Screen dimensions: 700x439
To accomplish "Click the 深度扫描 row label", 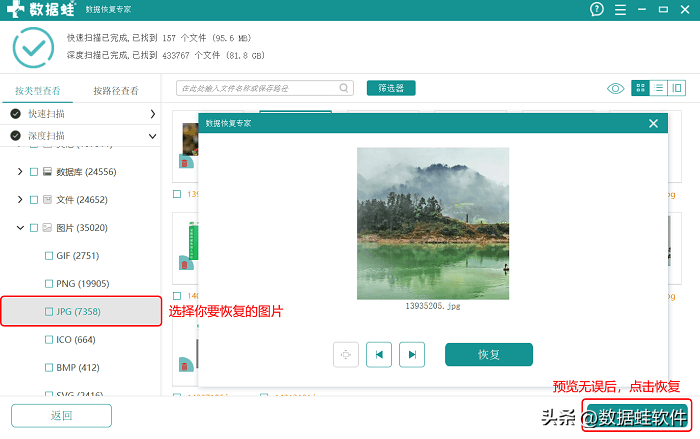I will (46, 136).
